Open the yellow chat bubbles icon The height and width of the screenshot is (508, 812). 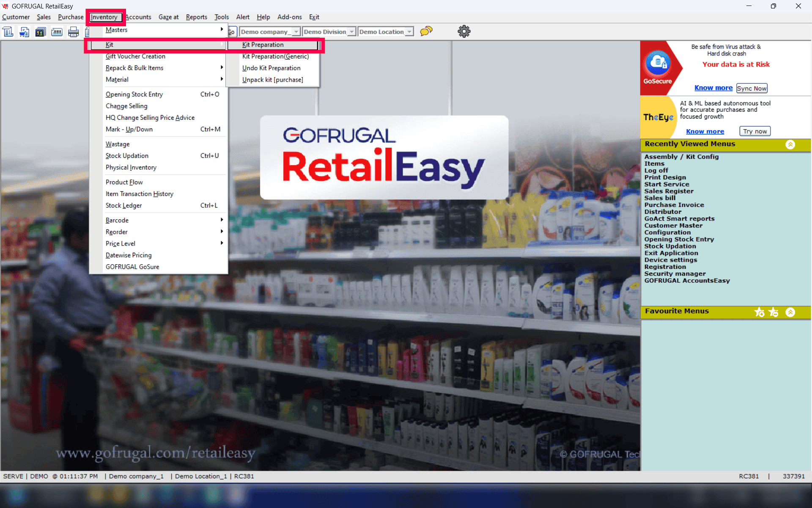pos(426,31)
